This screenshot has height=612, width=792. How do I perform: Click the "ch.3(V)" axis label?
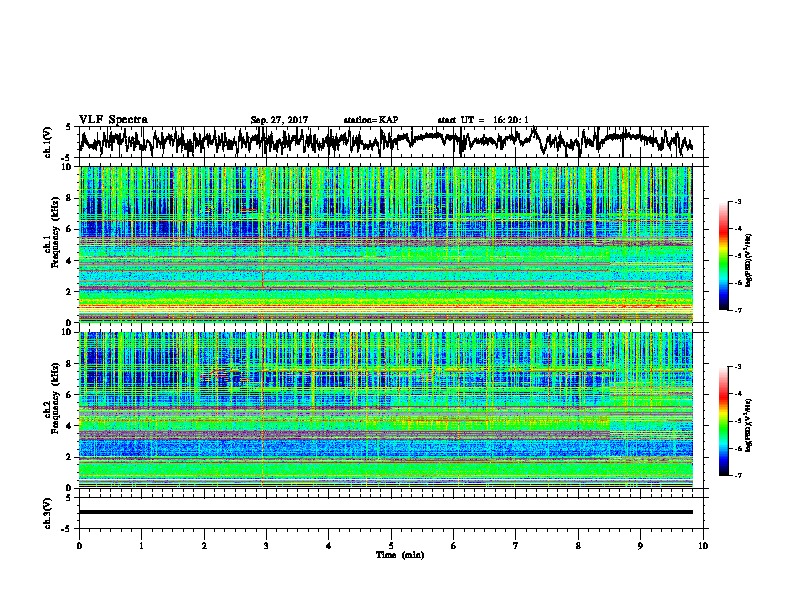(x=47, y=513)
